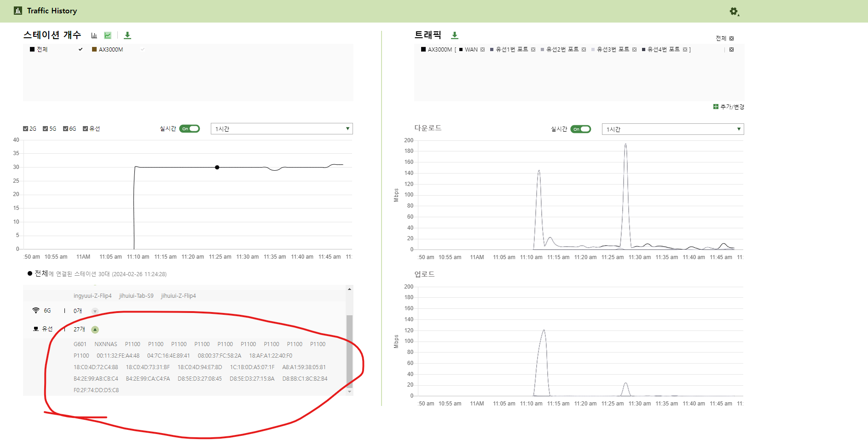Collapse the 유선 27개 station list
Screen dimensions: 868x440
[x=95, y=330]
